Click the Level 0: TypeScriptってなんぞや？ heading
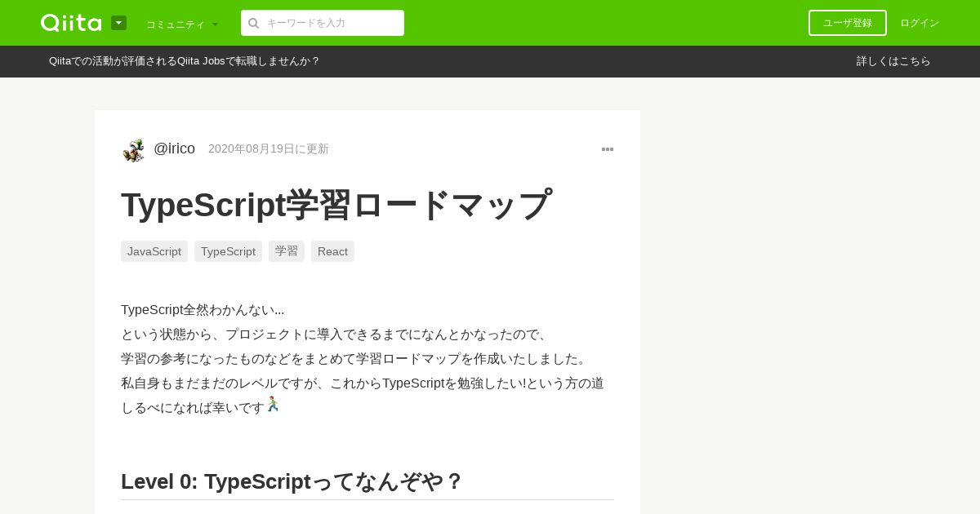 click(292, 481)
